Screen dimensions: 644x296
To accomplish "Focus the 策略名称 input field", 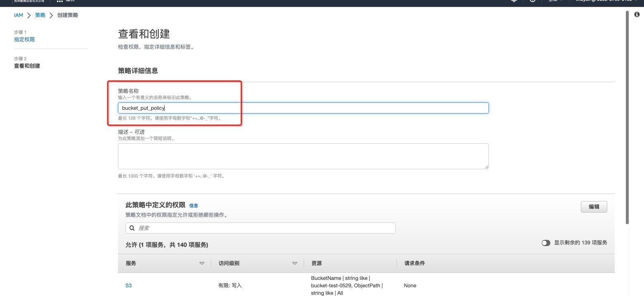I will point(303,108).
